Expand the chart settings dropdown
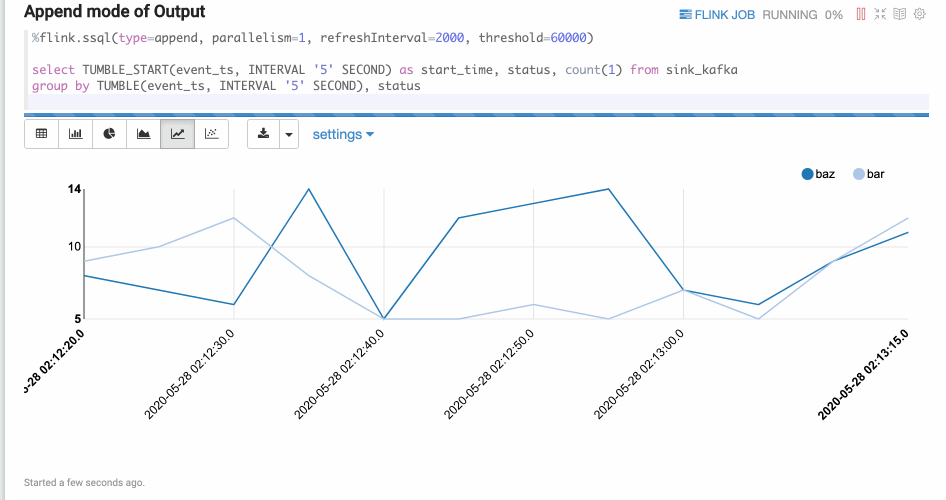Viewport: 946px width, 500px height. click(x=343, y=134)
